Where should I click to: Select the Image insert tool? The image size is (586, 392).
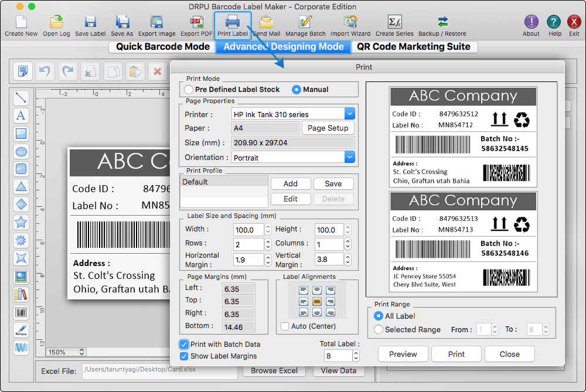pyautogui.click(x=21, y=277)
